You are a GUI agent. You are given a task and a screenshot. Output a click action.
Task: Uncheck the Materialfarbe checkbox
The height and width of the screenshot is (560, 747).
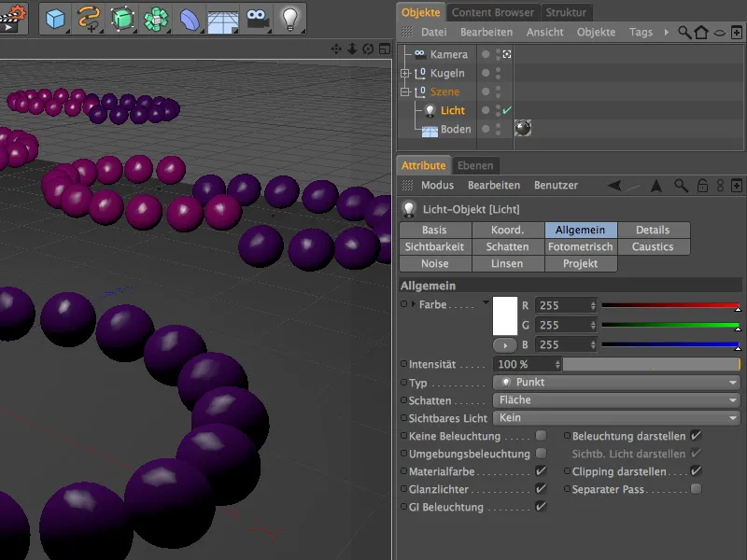541,471
